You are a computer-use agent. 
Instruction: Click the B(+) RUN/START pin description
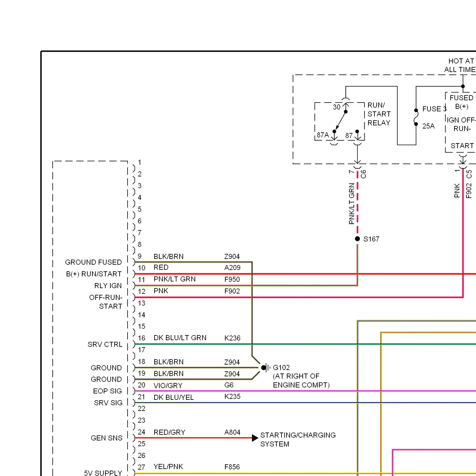point(94,274)
